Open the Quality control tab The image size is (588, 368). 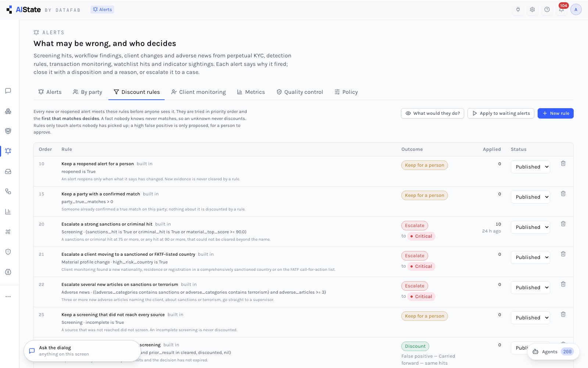(x=300, y=92)
